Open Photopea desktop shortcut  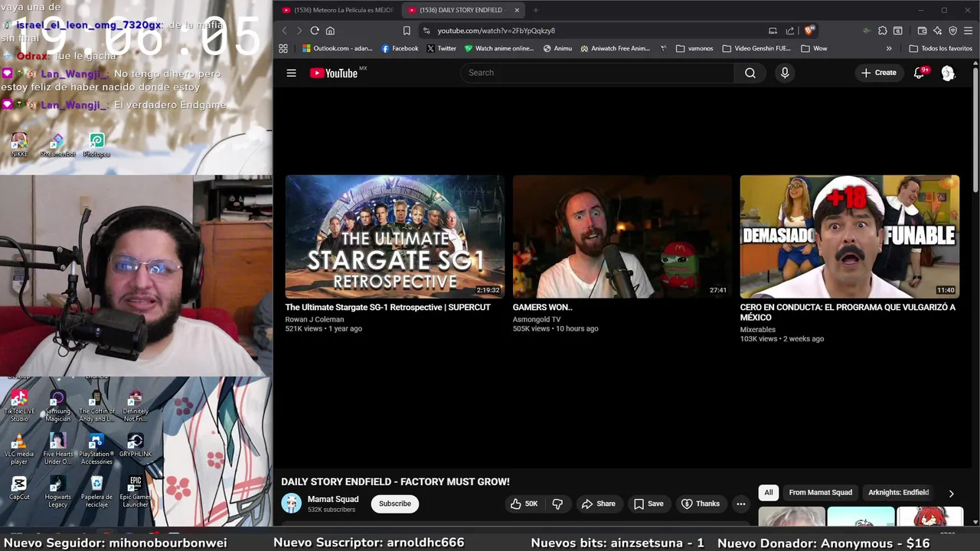96,145
